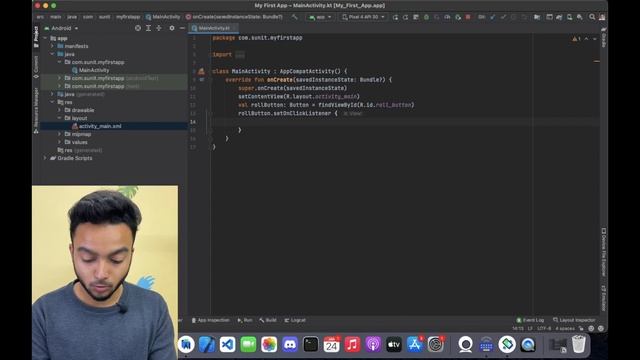640x360 pixels.
Task: Open Run tool window
Action: click(245, 320)
